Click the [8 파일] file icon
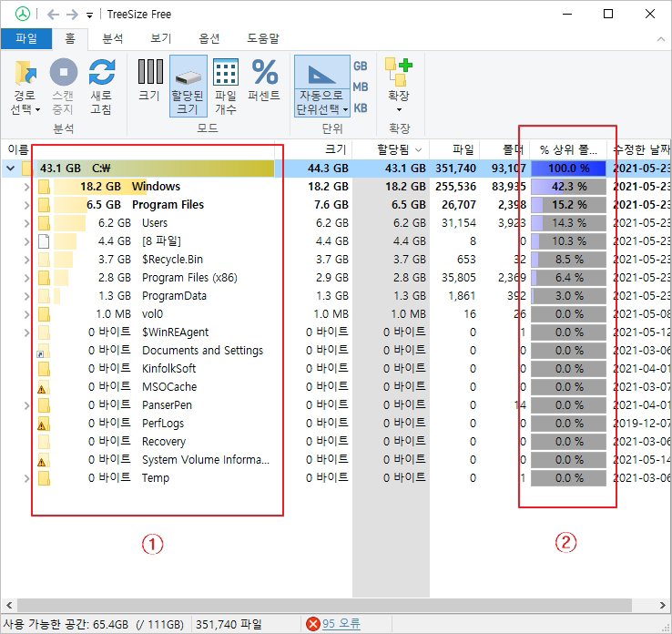Viewport: 672px width, 634px height. coord(44,241)
